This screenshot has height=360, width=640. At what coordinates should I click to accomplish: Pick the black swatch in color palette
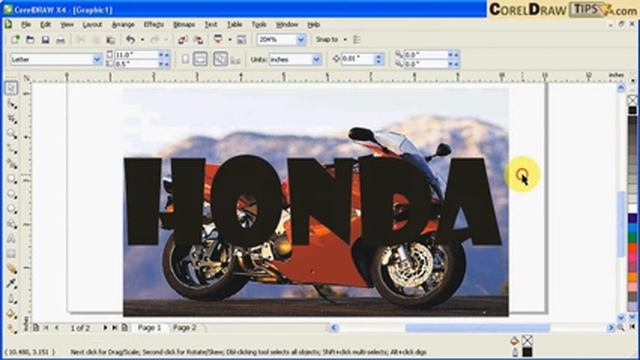click(x=632, y=110)
